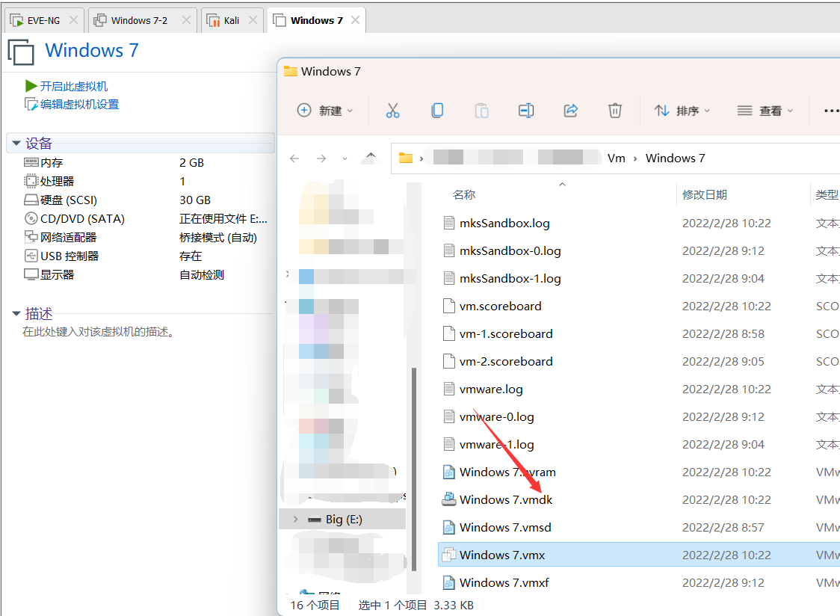
Task: Click the Copy icon in Explorer toolbar
Action: [437, 111]
